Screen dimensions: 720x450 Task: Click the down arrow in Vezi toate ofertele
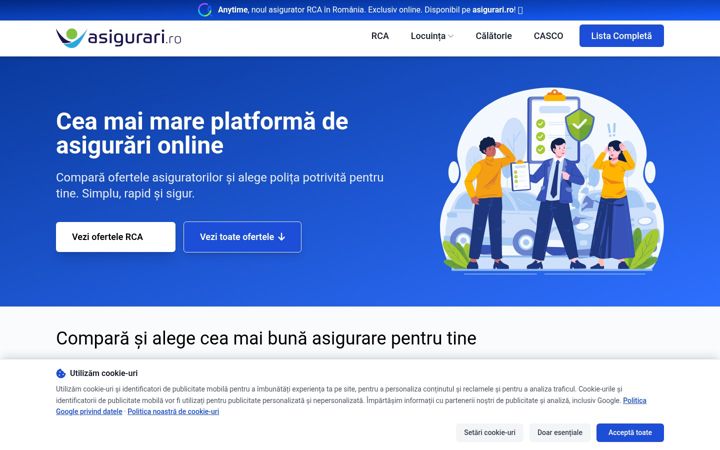281,237
